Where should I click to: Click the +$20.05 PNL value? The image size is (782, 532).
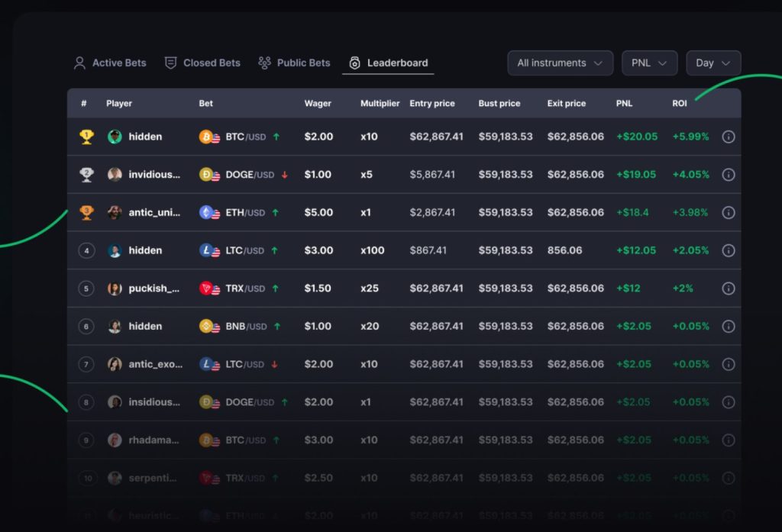(x=637, y=137)
